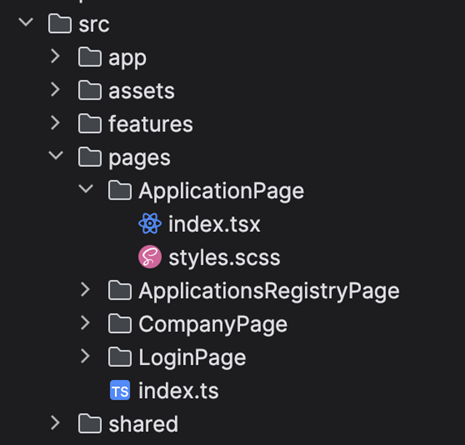465x445 pixels.
Task: Click the React icon of index.tsx
Action: point(150,224)
